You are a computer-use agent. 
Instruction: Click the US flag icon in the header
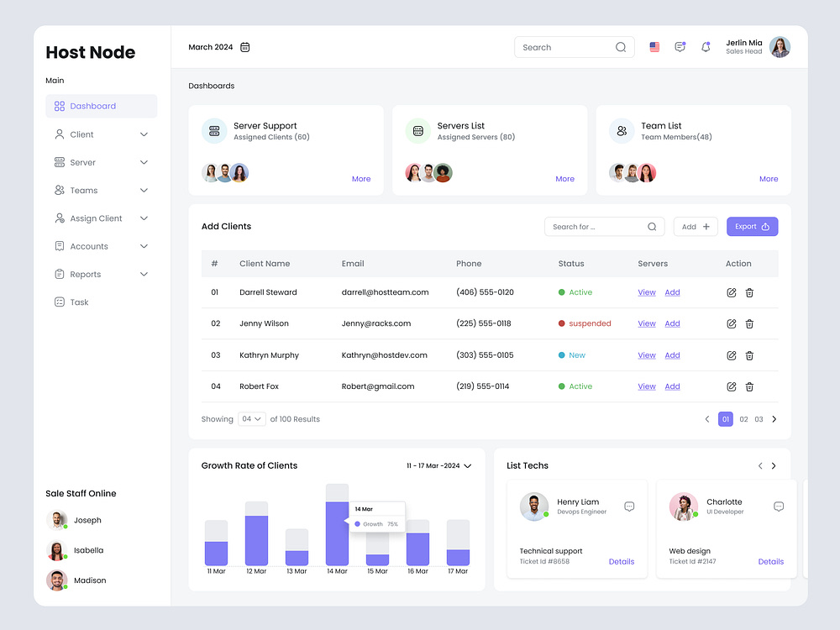654,46
